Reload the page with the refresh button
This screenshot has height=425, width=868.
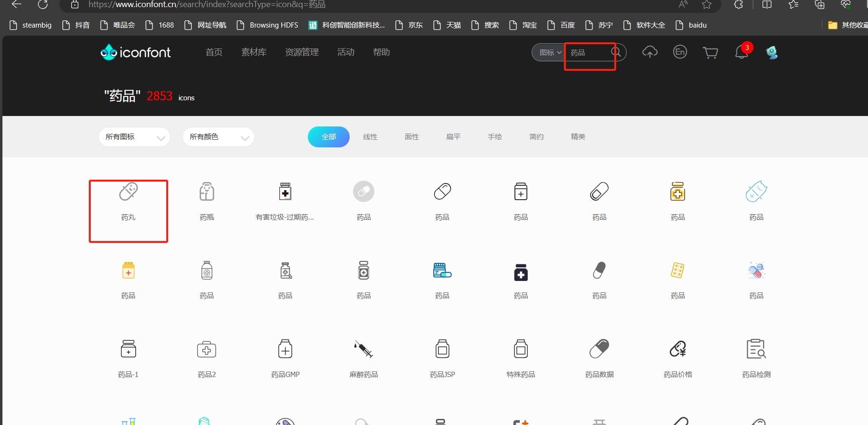click(43, 4)
